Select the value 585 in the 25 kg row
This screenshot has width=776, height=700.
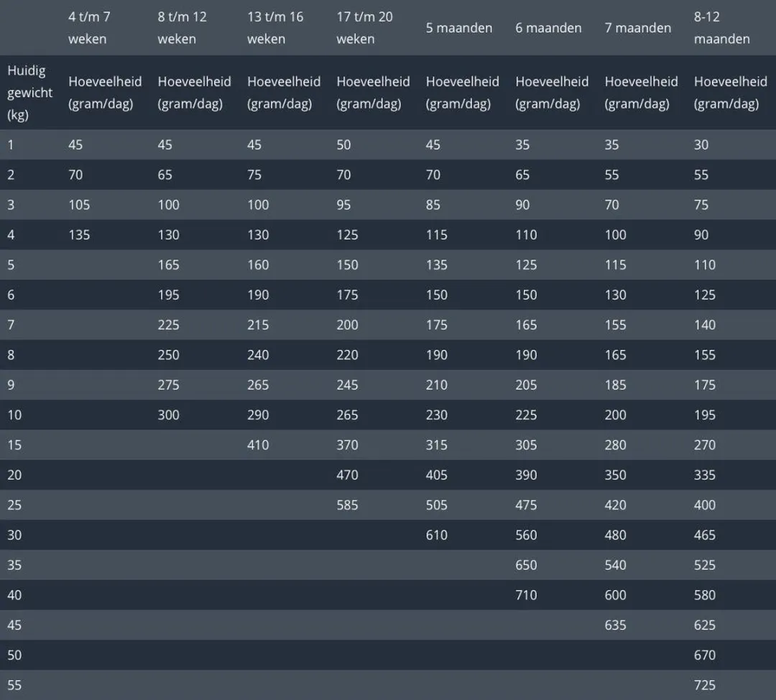pyautogui.click(x=348, y=505)
